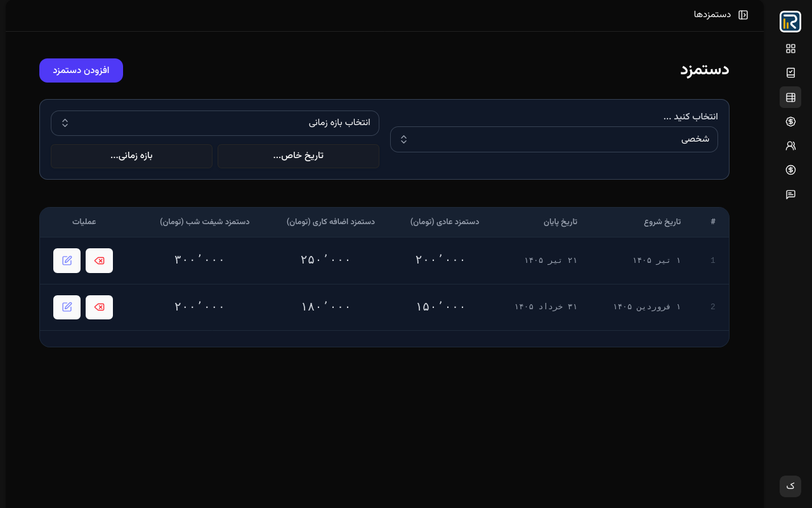This screenshot has height=508, width=812.
Task: Click the end date ۲۱ تیر ۱۴۰۵
Action: [551, 260]
